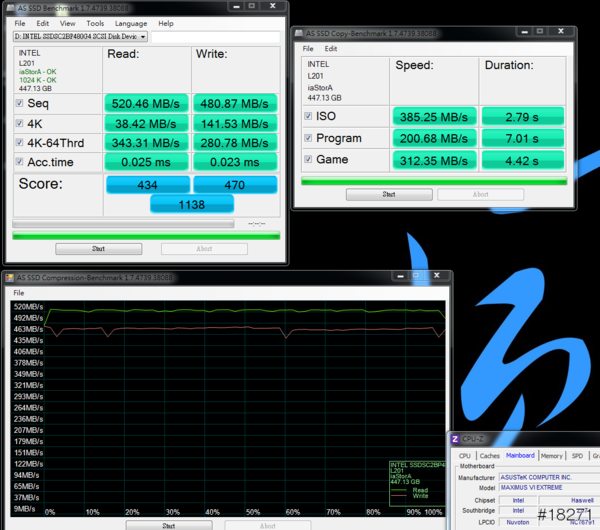This screenshot has height=530, width=600.
Task: Select the Caches tab in CPU-Z
Action: click(x=490, y=456)
